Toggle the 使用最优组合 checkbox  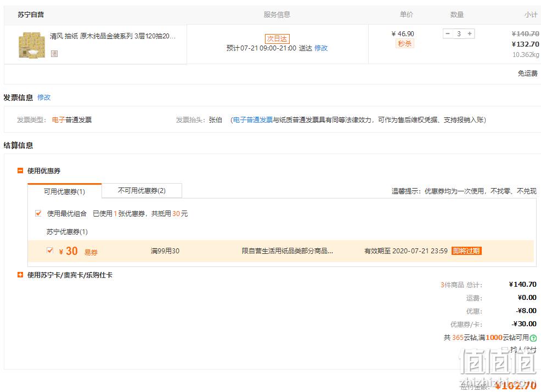[38, 213]
